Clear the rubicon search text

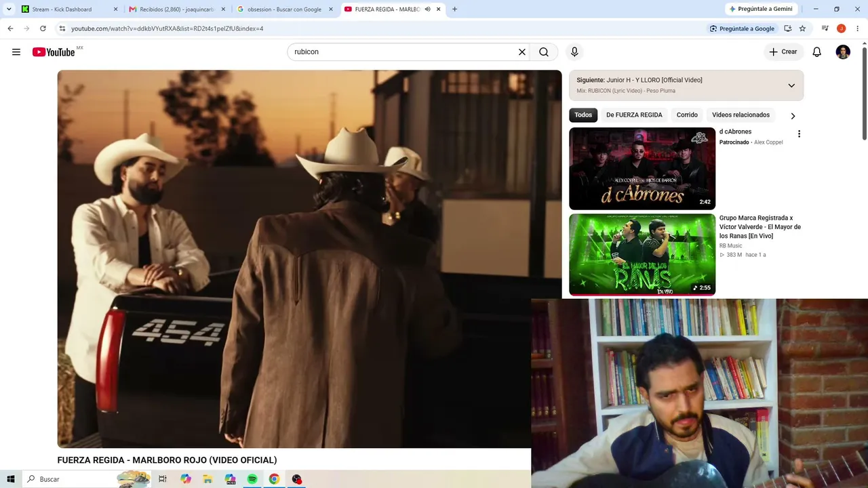coord(522,52)
